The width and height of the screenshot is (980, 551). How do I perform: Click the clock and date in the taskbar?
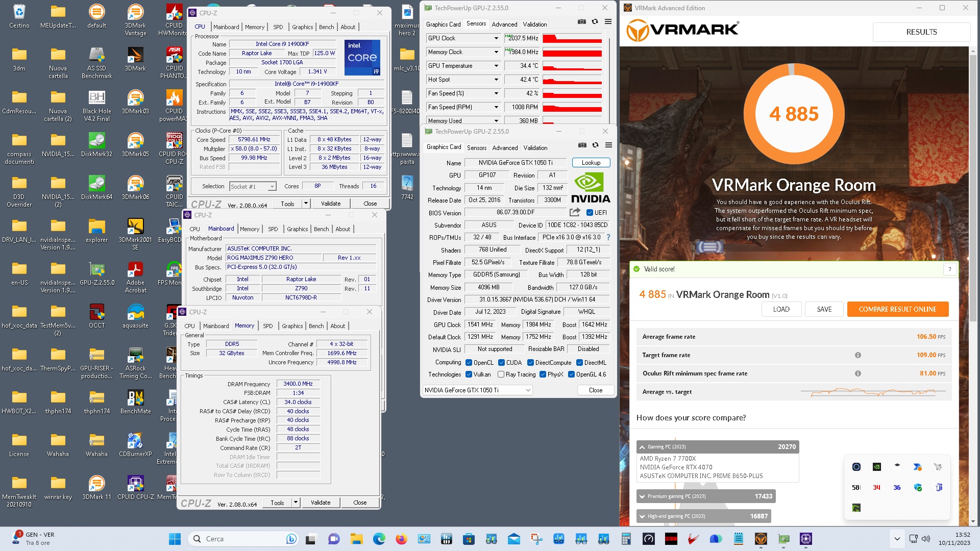[954, 539]
